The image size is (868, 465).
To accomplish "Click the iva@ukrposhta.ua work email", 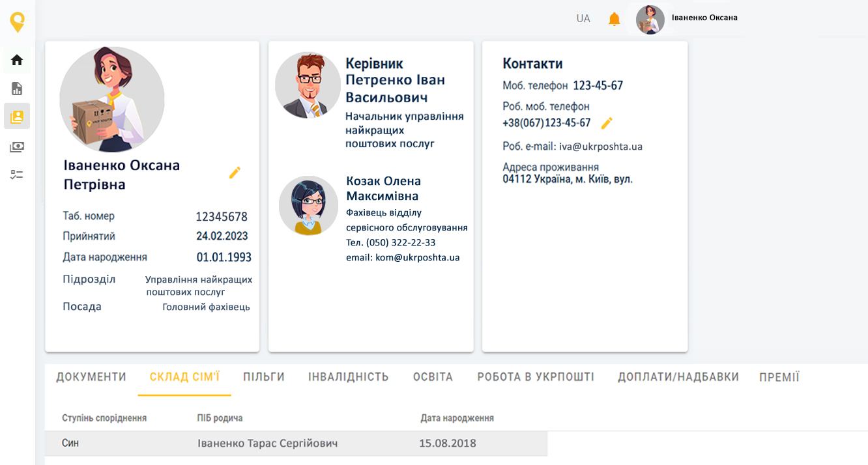I will click(x=601, y=147).
